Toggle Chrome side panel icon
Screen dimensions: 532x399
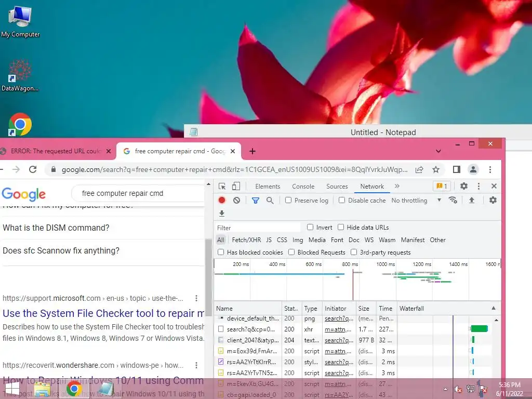click(457, 169)
